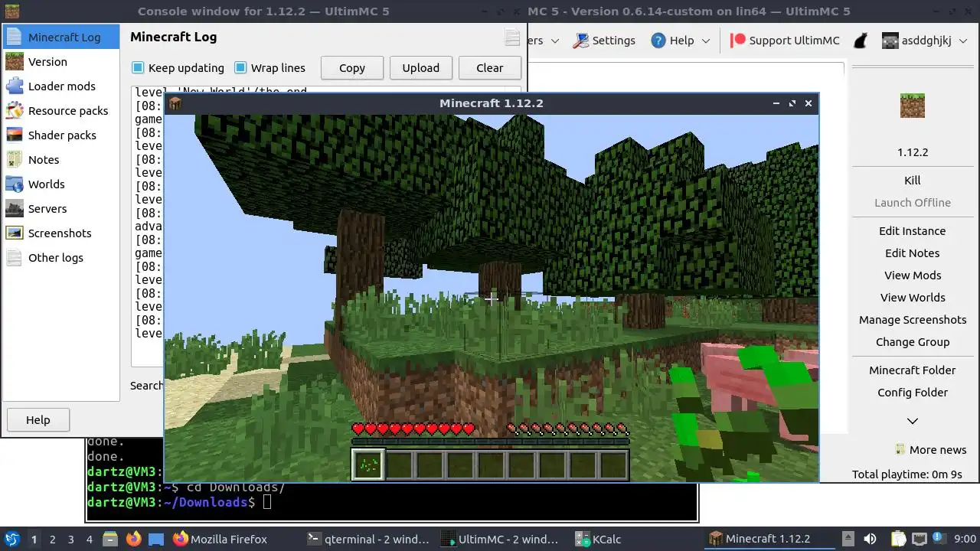The height and width of the screenshot is (551, 980).
Task: Click the account avatar head icon
Action: [x=890, y=41]
